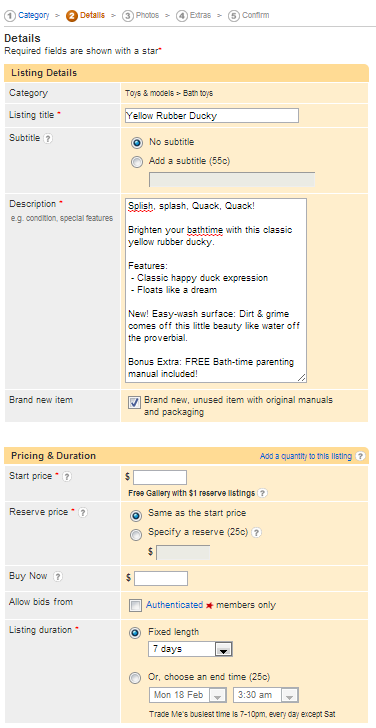
Task: Click the Buy Now help question icon
Action: point(57,577)
